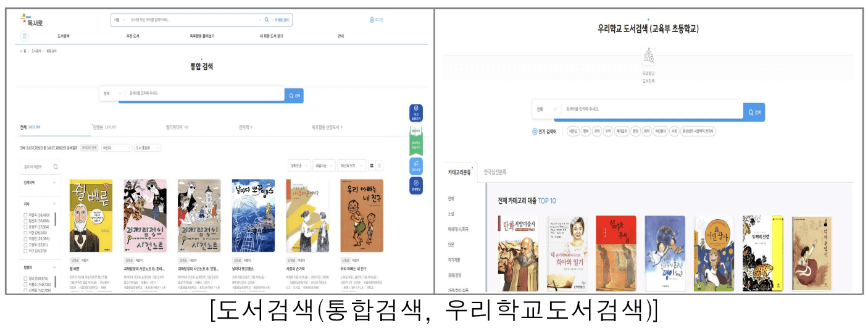Open the 추천 도서 navigation menu

tap(133, 36)
